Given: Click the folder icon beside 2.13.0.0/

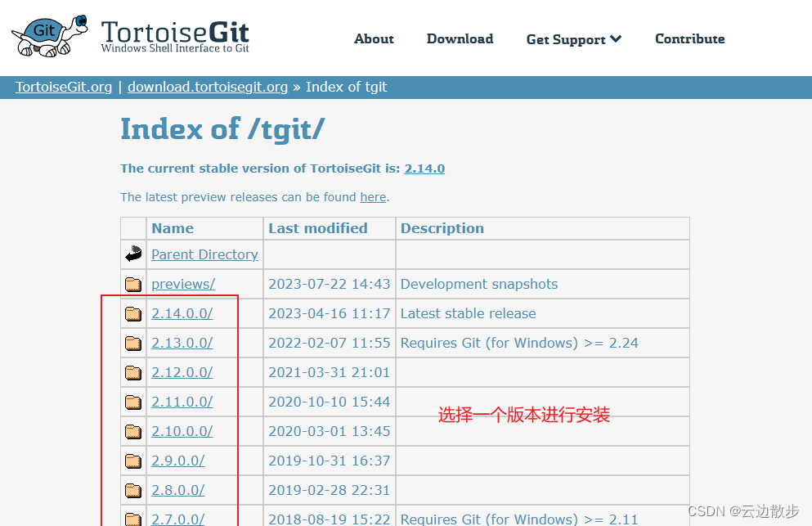Looking at the screenshot, I should [x=133, y=343].
